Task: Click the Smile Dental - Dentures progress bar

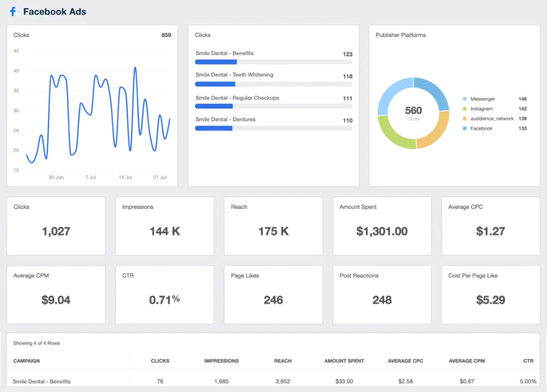Action: tap(273, 128)
